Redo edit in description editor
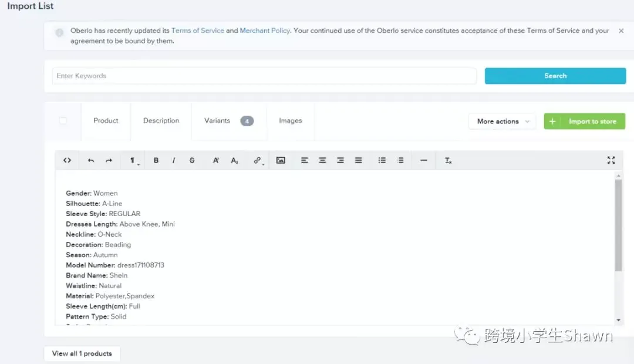 coord(109,160)
